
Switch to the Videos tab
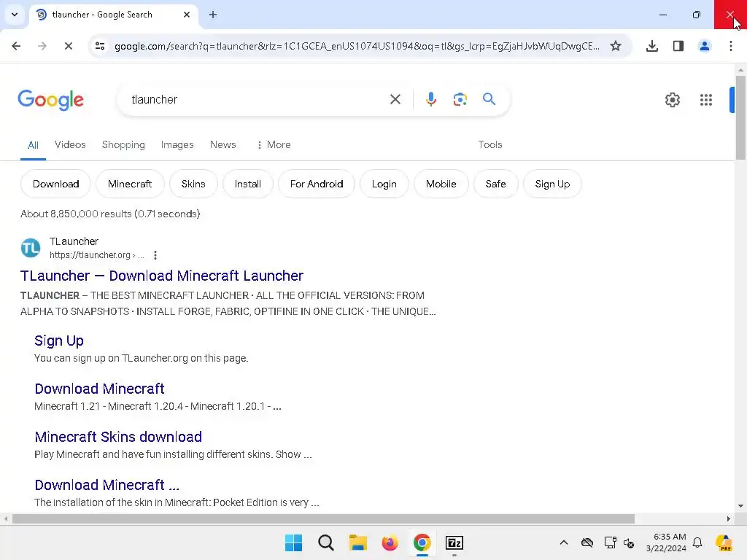pyautogui.click(x=70, y=145)
